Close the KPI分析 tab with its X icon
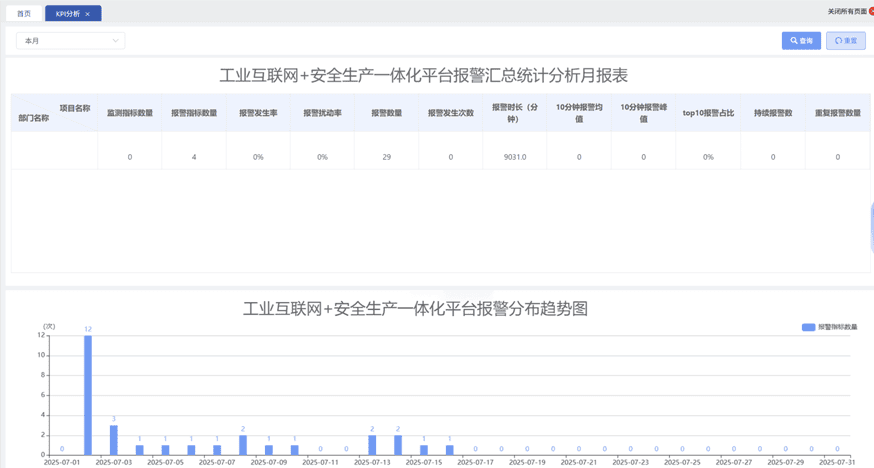 (88, 14)
